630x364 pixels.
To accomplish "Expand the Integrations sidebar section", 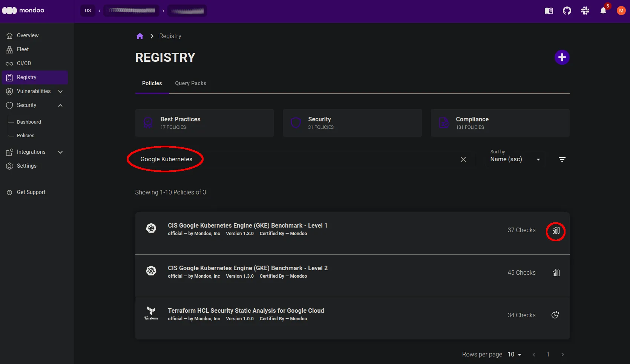I will tap(34, 152).
